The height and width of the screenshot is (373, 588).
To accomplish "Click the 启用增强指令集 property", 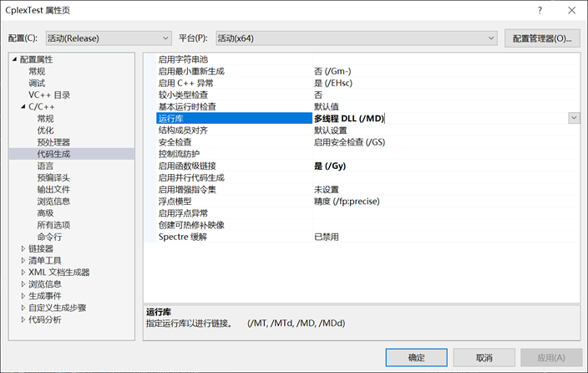I will [187, 190].
